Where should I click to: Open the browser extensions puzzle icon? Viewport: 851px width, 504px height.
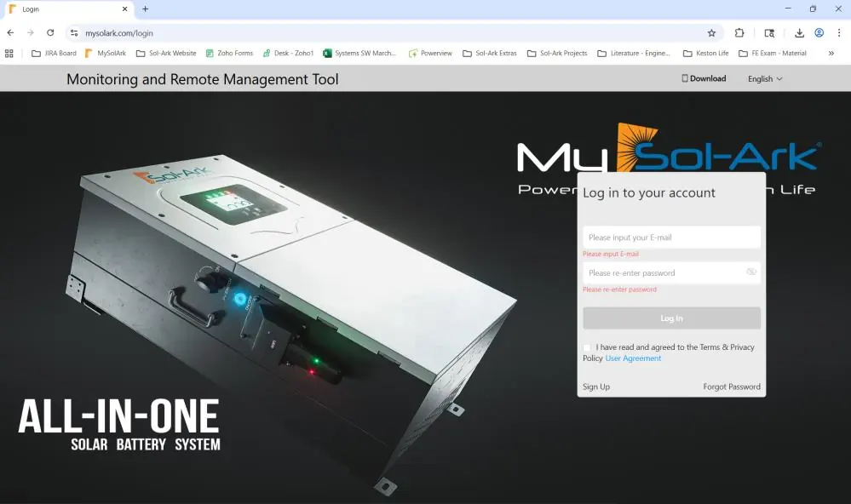(739, 33)
